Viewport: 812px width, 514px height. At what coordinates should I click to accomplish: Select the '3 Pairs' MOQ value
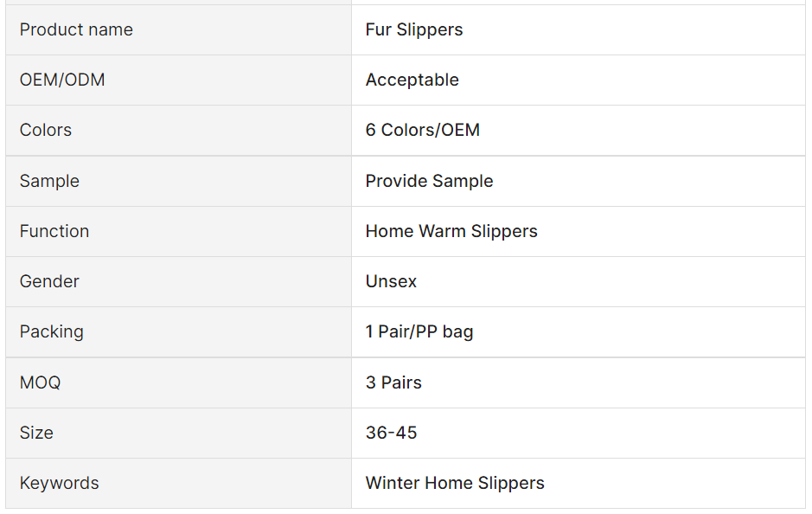pyautogui.click(x=393, y=382)
